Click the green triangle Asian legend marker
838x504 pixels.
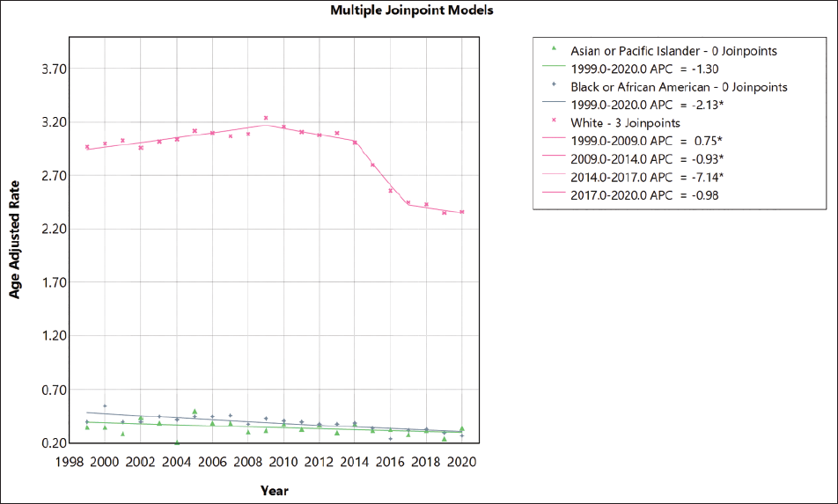(x=554, y=48)
